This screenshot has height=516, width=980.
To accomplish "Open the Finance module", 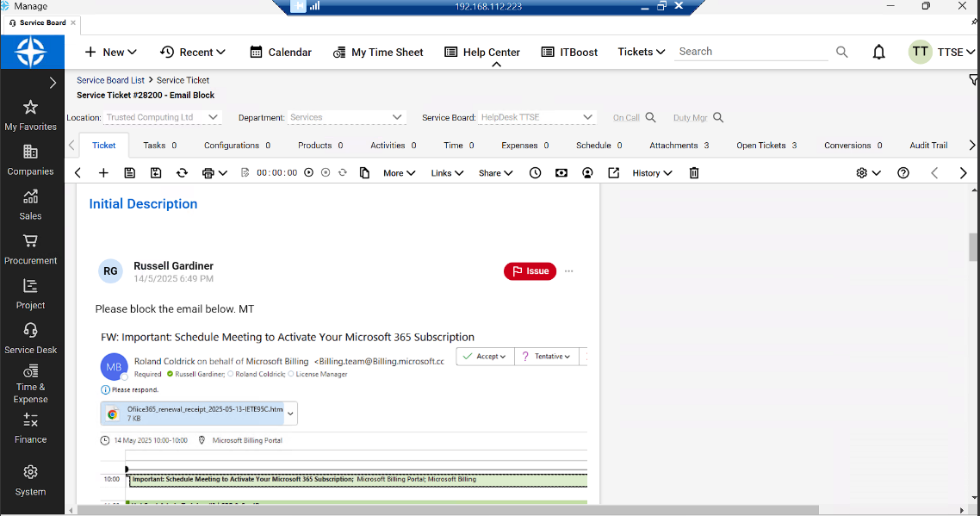I will coord(31,428).
